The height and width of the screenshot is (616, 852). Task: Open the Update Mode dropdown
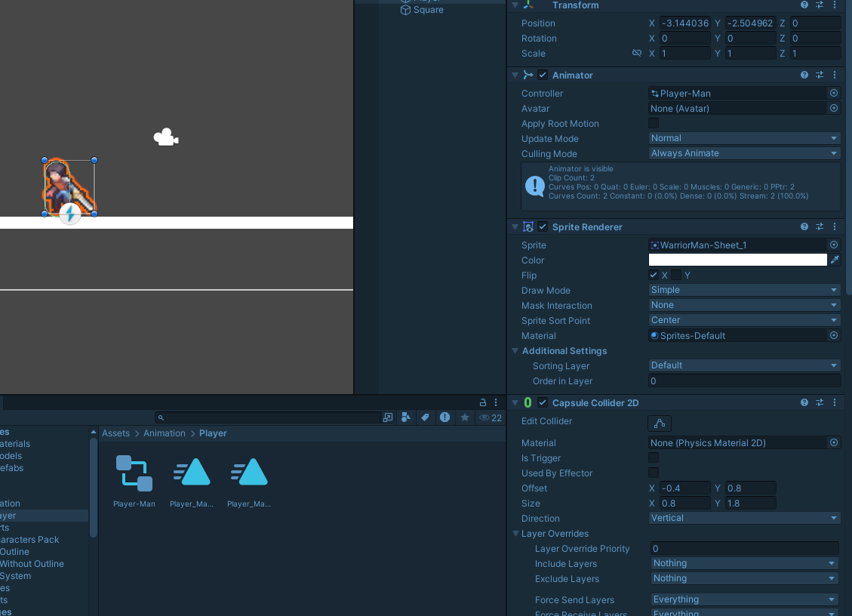[x=744, y=138]
